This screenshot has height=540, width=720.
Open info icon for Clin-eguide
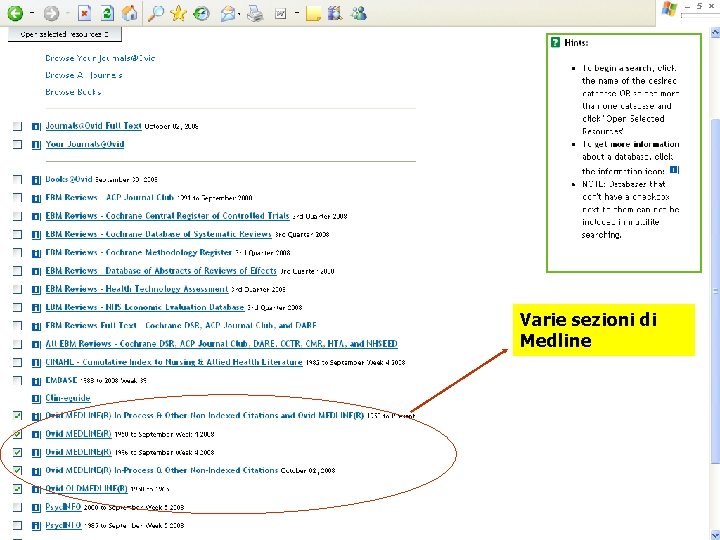pos(36,399)
